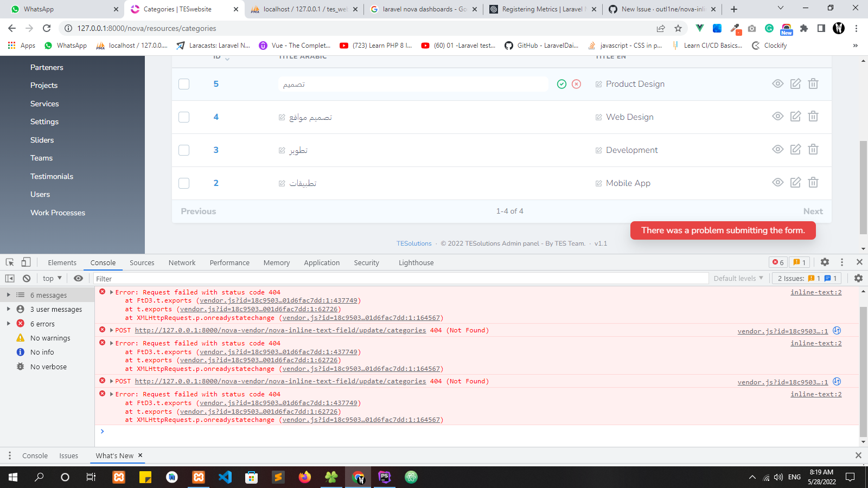The image size is (868, 488).
Task: Open the TESolutions footer link
Action: point(414,243)
